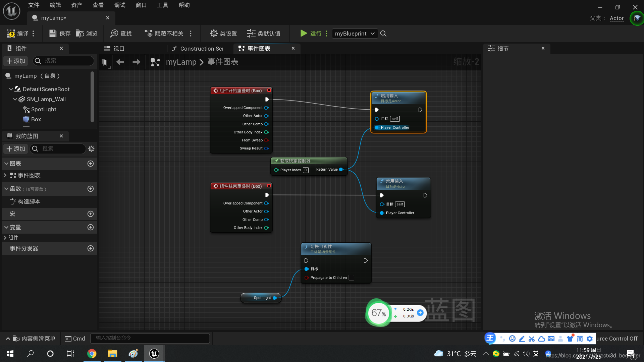Click the console command input field
Image resolution: width=644 pixels, height=362 pixels.
click(150, 338)
